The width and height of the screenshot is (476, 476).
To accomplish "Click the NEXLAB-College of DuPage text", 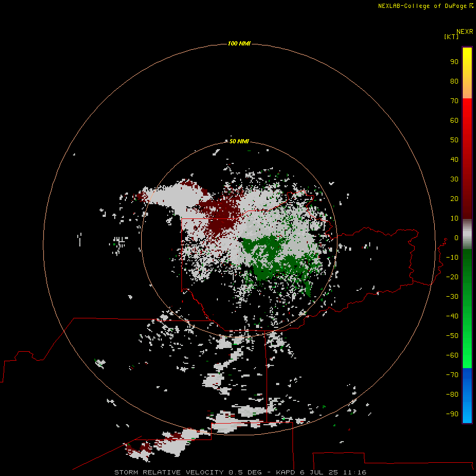I will [x=422, y=6].
